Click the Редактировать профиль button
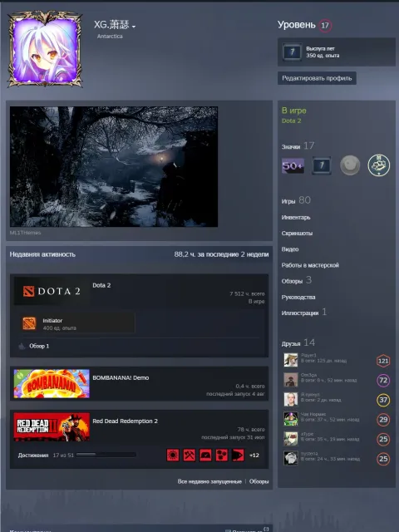The height and width of the screenshot is (532, 399). click(317, 78)
